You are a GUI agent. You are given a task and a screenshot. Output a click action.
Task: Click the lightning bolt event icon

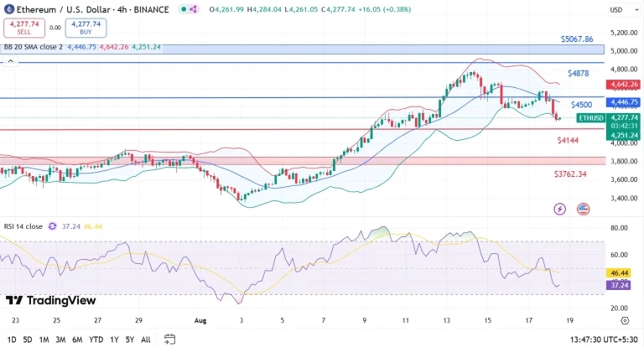(x=560, y=209)
